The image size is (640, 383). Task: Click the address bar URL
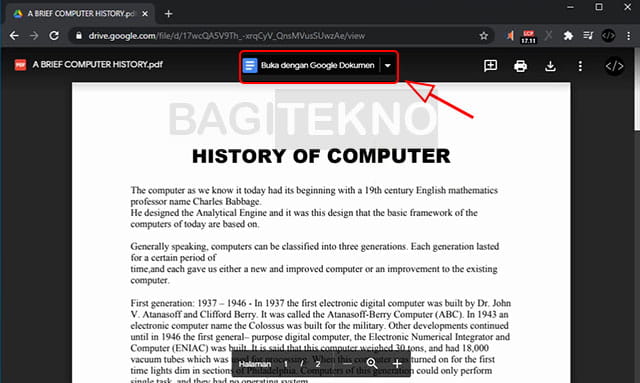(227, 36)
